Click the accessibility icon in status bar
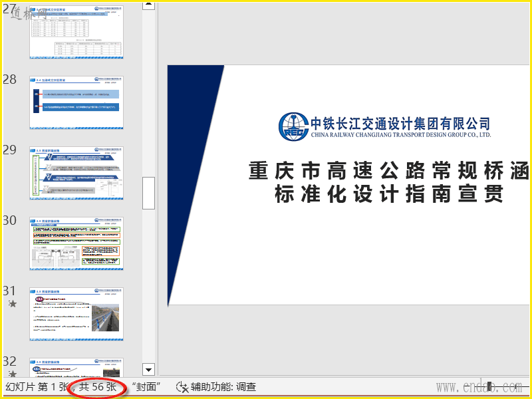Screen dimensions: 532x399 pyautogui.click(x=182, y=388)
